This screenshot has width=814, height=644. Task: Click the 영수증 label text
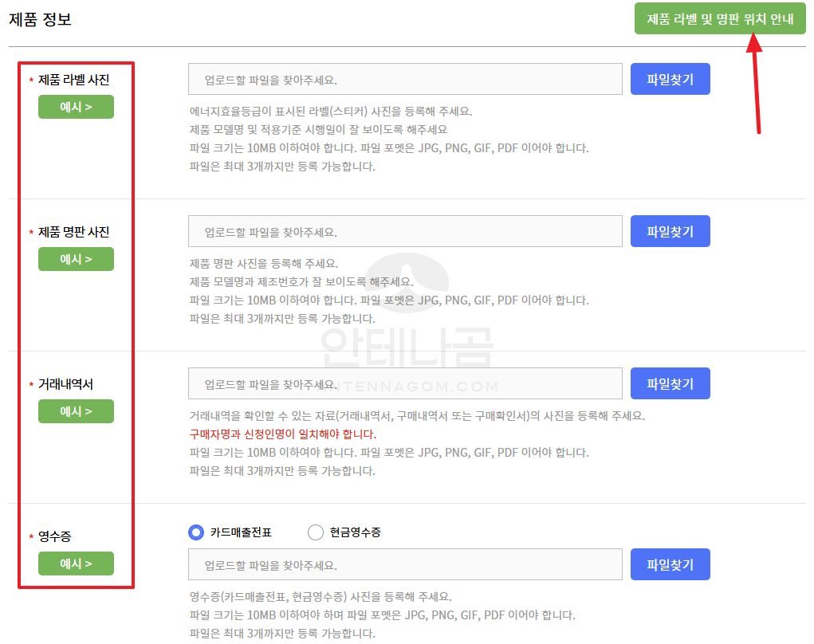[x=54, y=536]
